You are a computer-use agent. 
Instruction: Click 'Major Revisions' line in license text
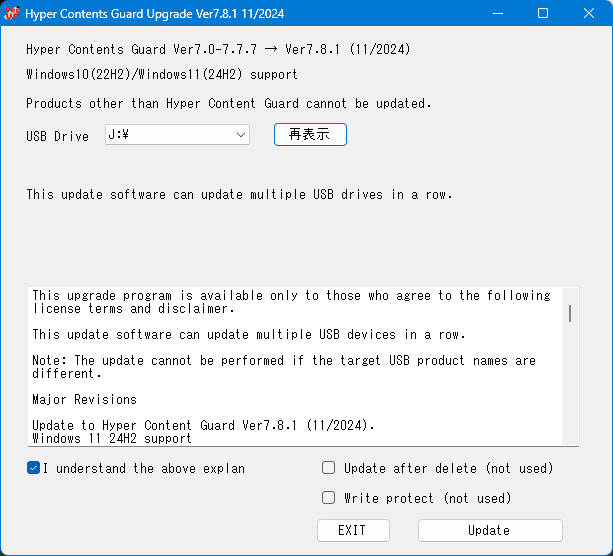point(84,399)
